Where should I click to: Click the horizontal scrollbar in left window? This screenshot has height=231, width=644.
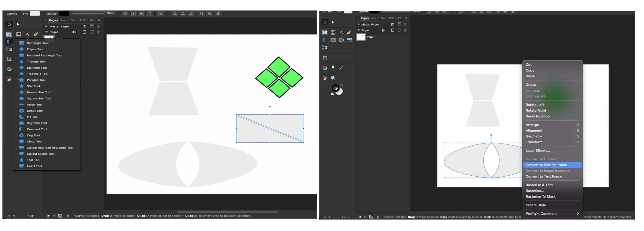tap(228, 212)
